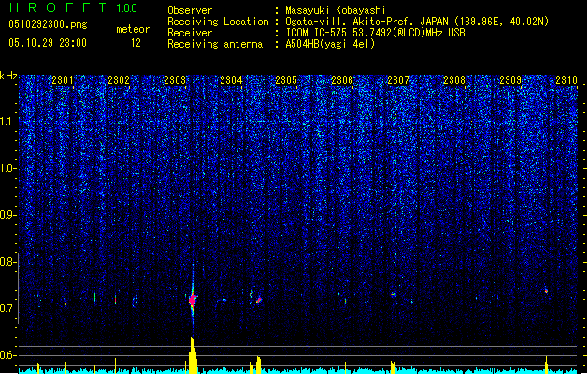
Task: Click the tallest yellow intensity peak
Action: pos(193,355)
